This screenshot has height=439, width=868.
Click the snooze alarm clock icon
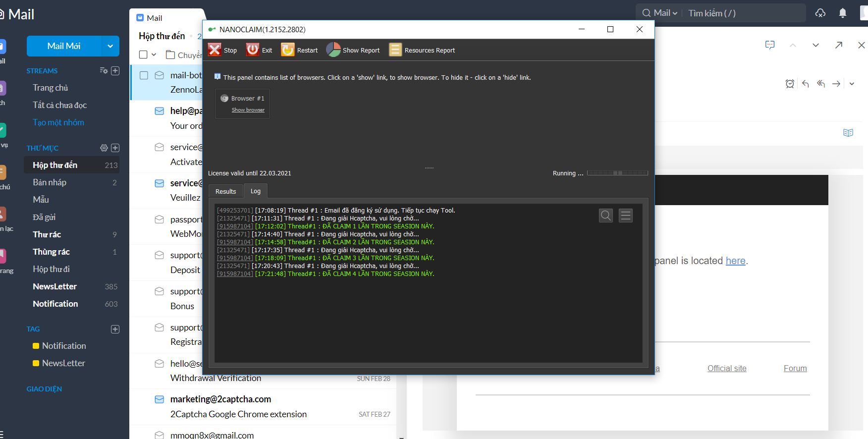click(x=790, y=84)
